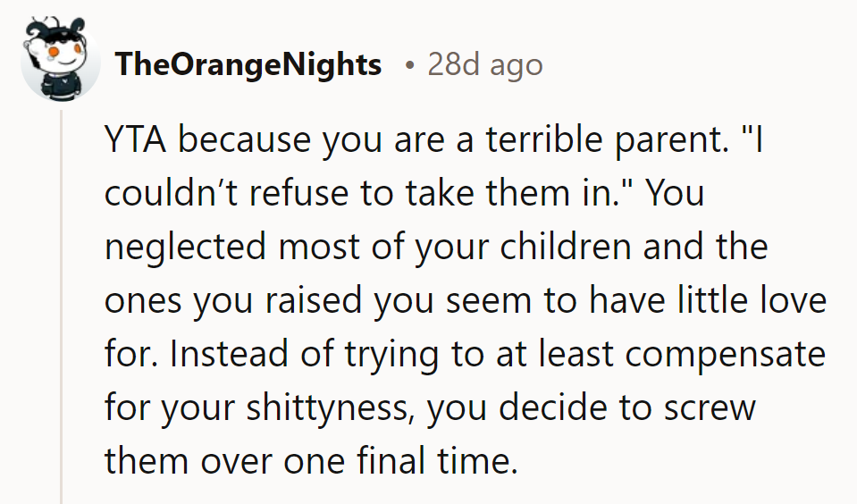Click the word "You" after the closing quote
The image size is (857, 504).
coord(675,194)
